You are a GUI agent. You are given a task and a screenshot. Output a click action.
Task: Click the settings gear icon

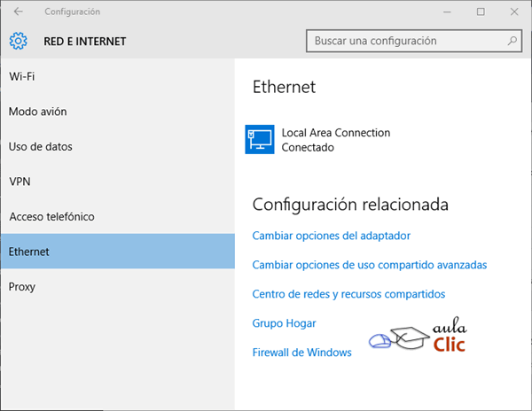point(19,41)
